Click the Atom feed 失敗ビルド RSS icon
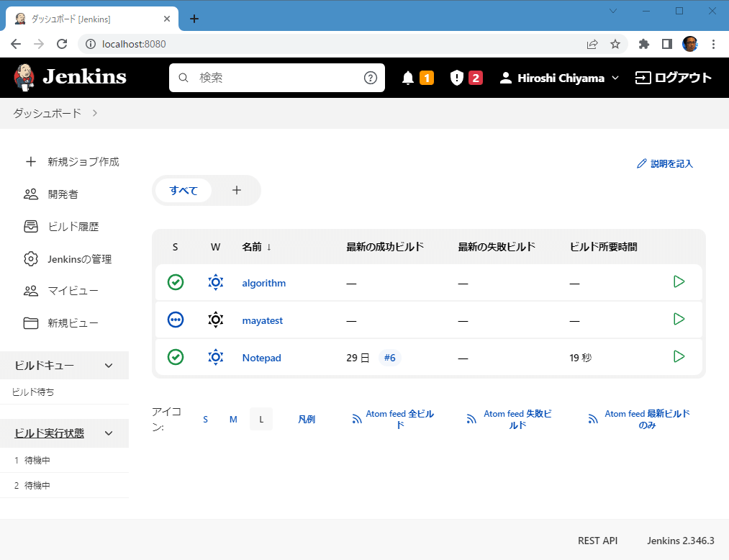The height and width of the screenshot is (560, 729). (471, 419)
